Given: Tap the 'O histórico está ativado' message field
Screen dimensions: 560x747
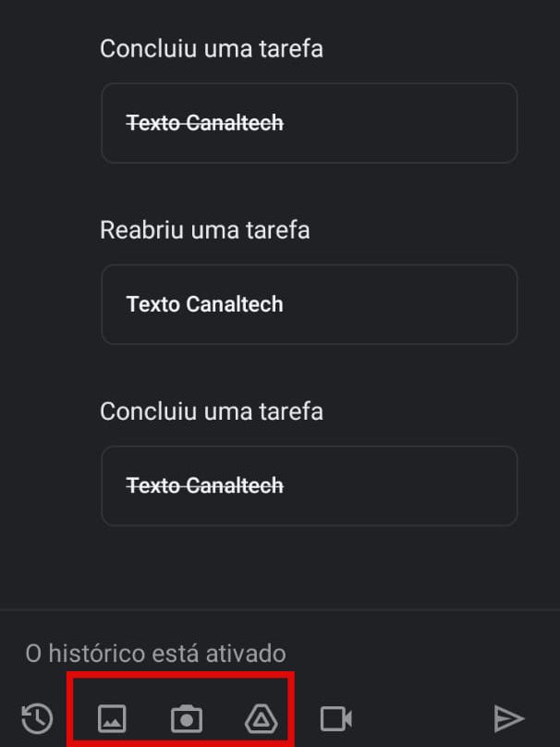Looking at the screenshot, I should point(280,653).
